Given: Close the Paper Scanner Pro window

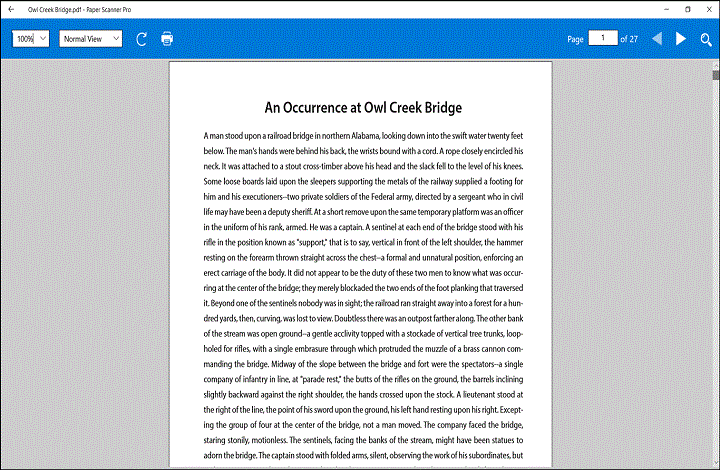Looking at the screenshot, I should point(709,9).
